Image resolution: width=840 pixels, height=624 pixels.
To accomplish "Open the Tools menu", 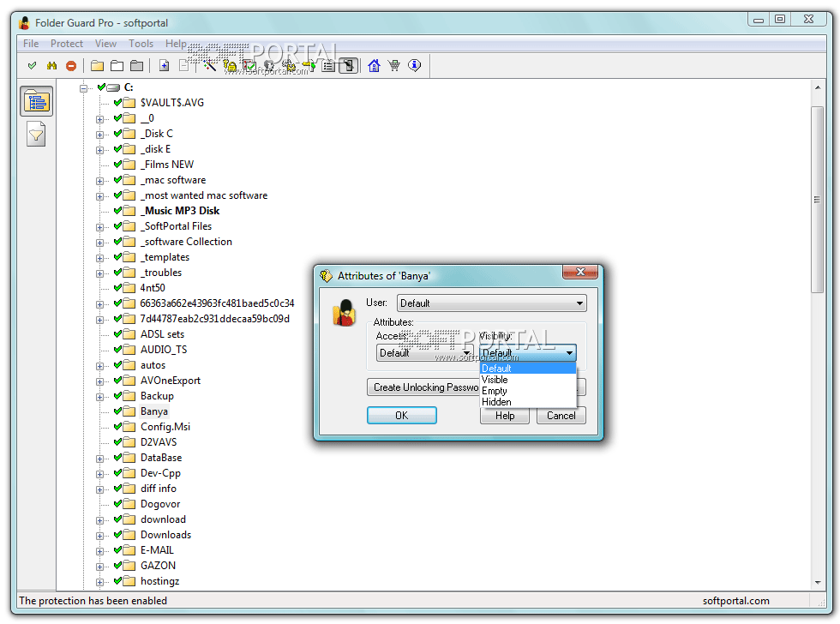I will coord(141,44).
